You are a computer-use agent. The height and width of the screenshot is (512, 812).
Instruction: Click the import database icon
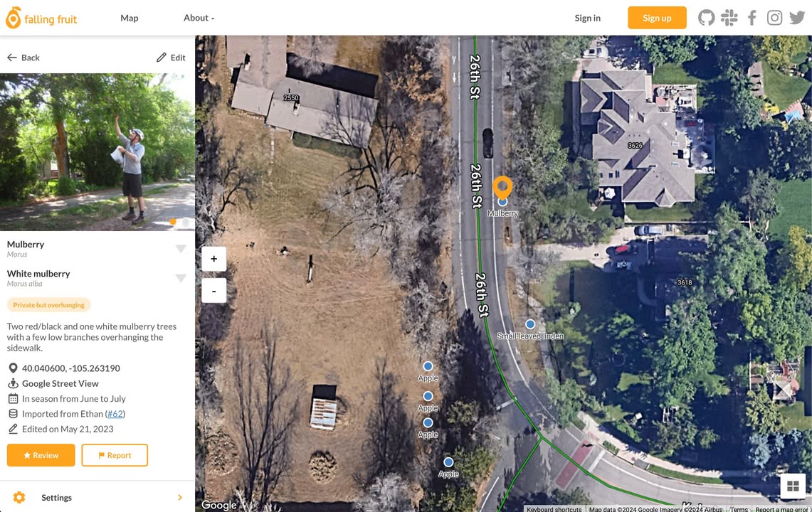[13, 414]
